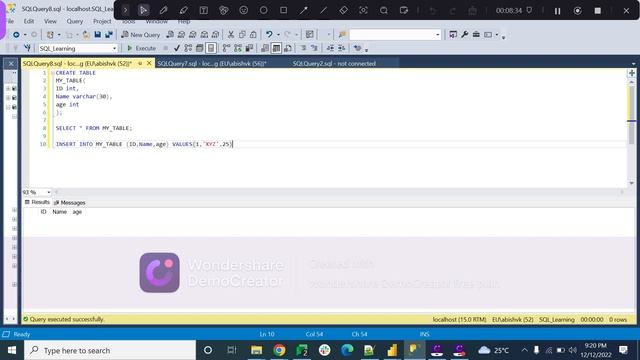
Task: Open Google Chrome from taskbar
Action: coord(279,350)
